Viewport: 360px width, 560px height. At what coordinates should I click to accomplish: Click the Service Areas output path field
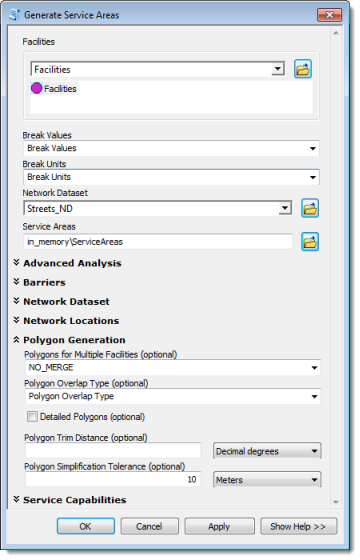(x=158, y=242)
